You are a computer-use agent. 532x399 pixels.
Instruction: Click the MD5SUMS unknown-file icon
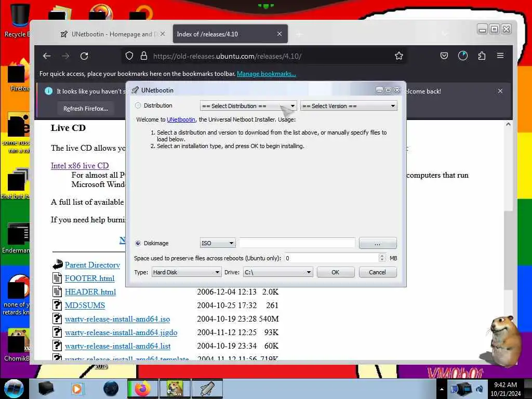[57, 305]
